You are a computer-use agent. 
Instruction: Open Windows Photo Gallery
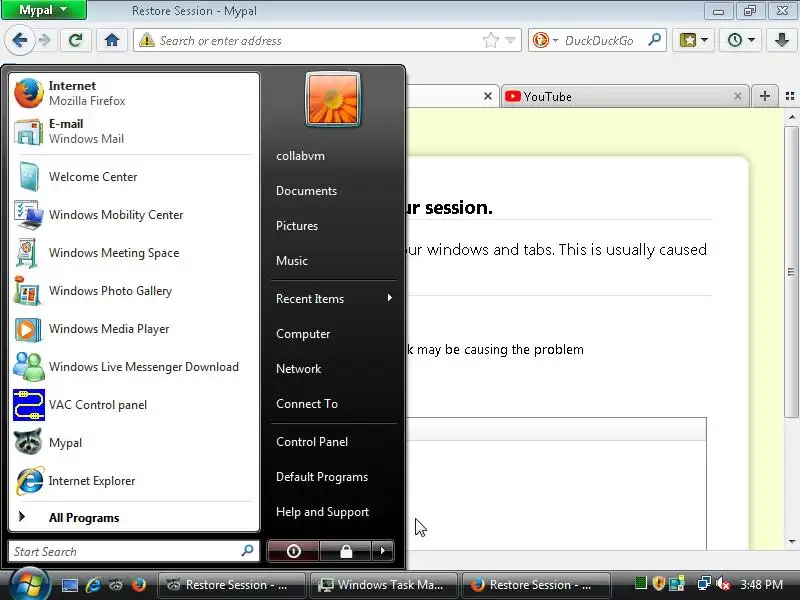click(134, 291)
